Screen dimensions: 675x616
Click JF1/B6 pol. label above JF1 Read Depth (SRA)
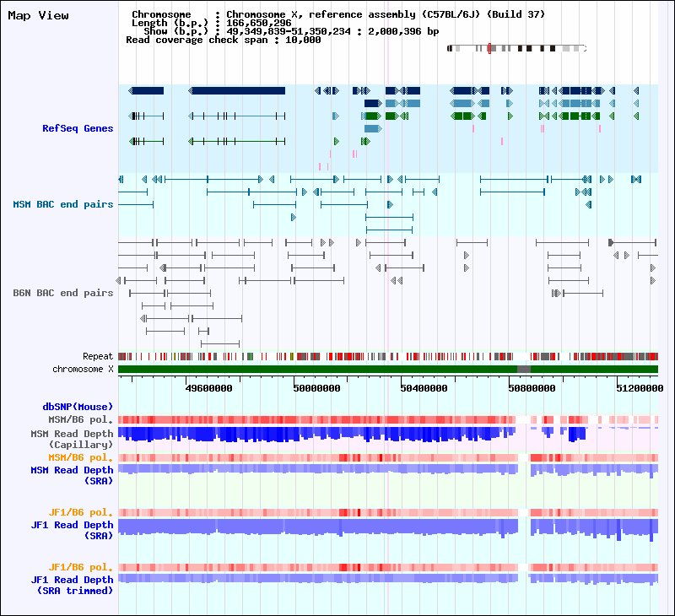(x=80, y=512)
